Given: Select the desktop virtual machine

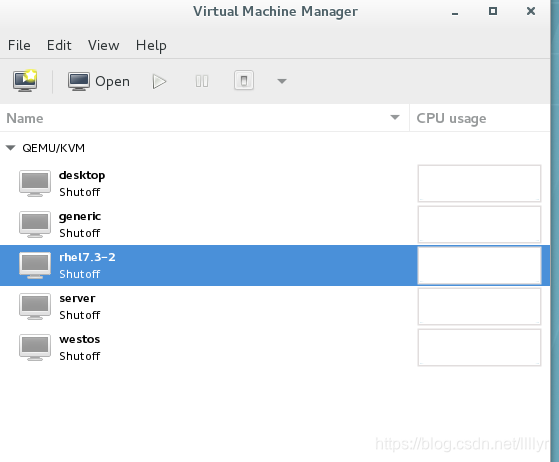Looking at the screenshot, I should click(x=275, y=183).
